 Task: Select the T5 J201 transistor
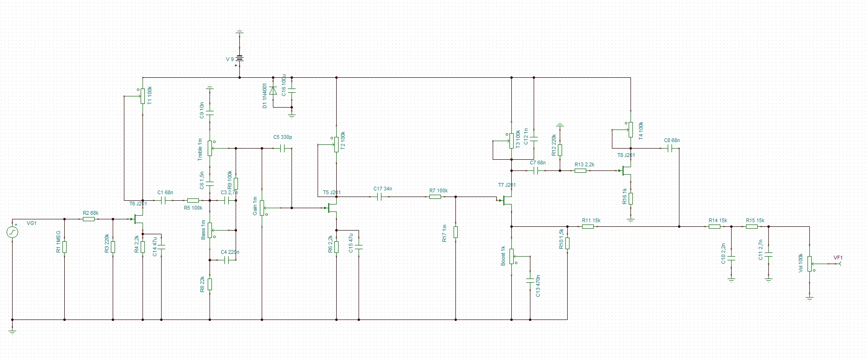coord(332,208)
